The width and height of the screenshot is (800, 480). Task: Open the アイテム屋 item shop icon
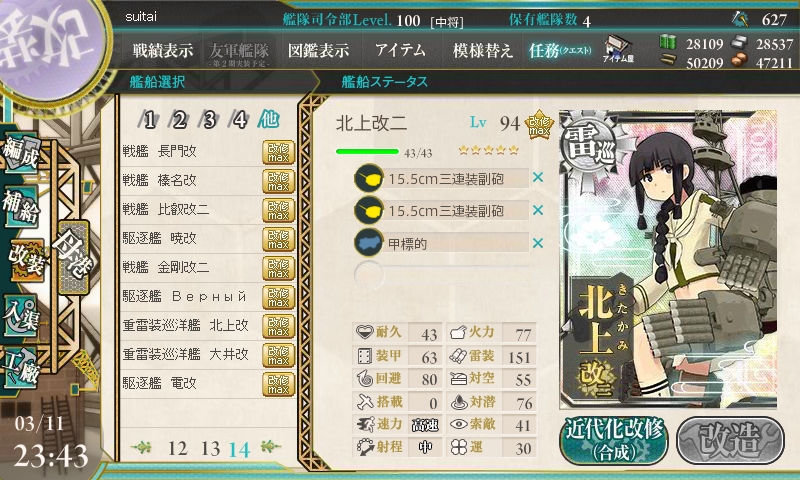618,49
